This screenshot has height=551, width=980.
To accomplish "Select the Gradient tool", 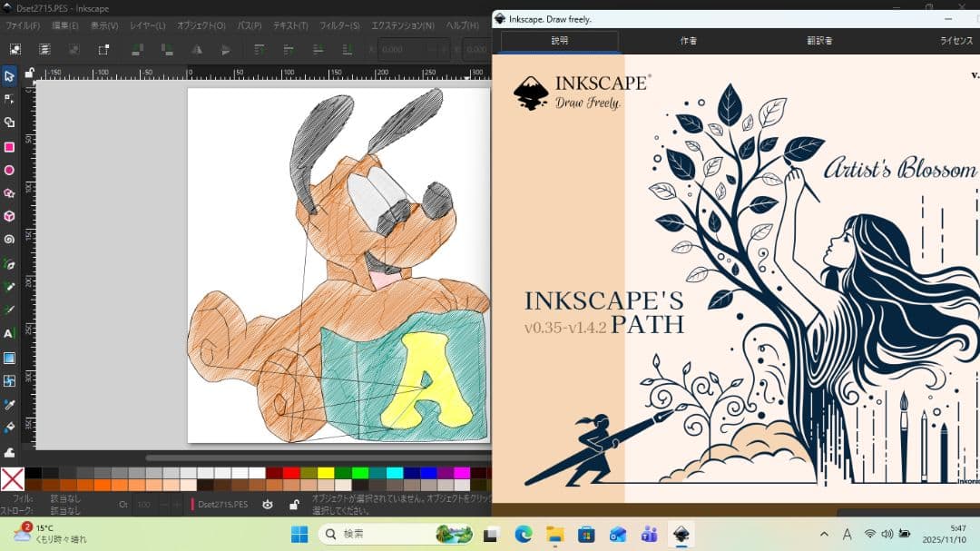I will pyautogui.click(x=9, y=358).
